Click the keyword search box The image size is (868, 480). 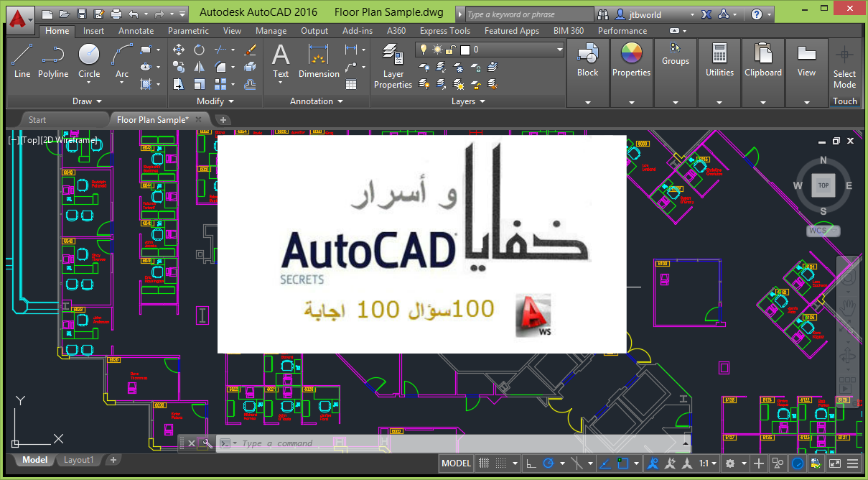pyautogui.click(x=529, y=14)
